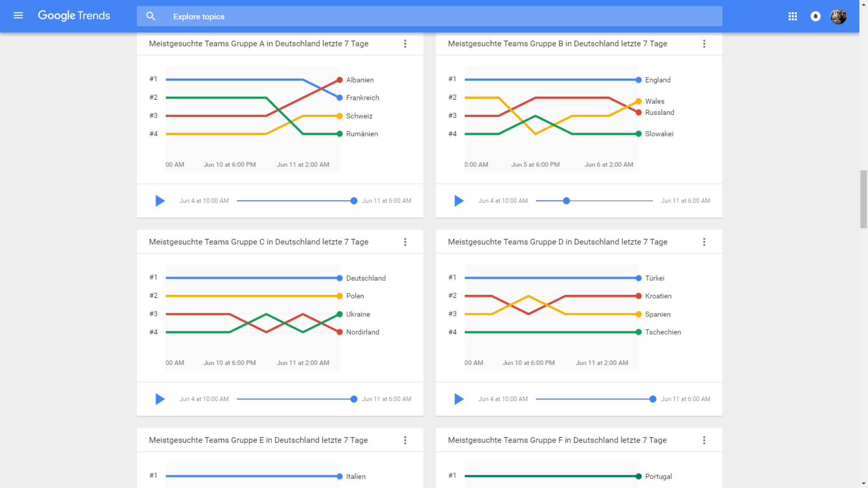This screenshot has width=868, height=488.
Task: Open the notifications bell
Action: click(815, 16)
